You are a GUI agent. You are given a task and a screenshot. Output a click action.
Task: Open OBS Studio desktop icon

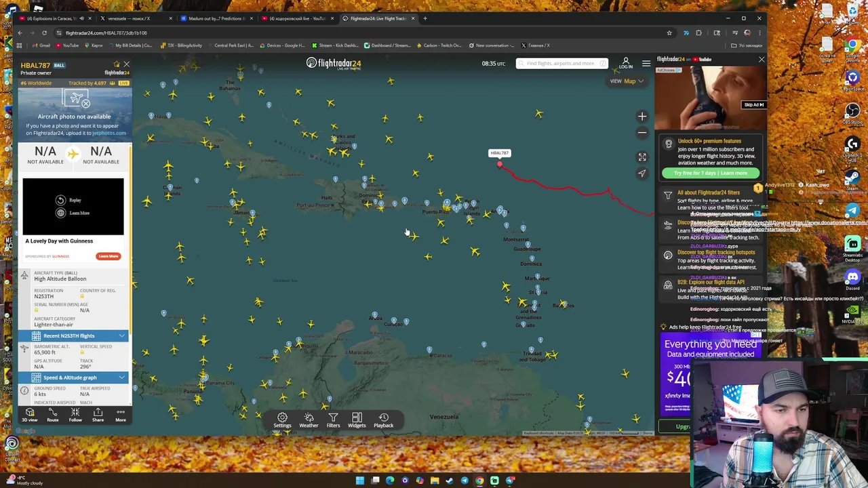(852, 112)
